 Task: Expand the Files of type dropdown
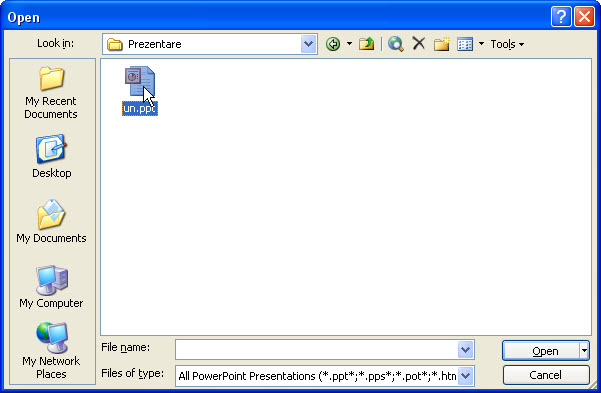(465, 376)
